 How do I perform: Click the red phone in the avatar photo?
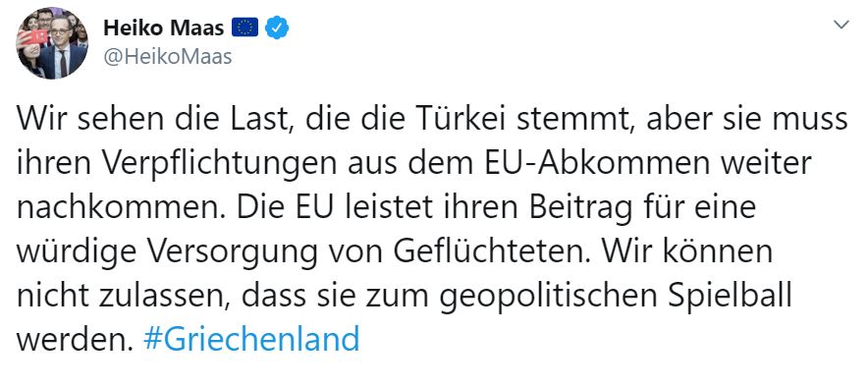(x=38, y=36)
